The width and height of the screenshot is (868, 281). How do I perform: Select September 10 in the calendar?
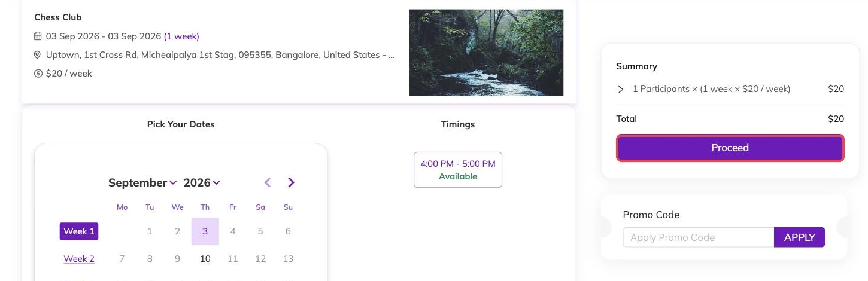(x=205, y=259)
